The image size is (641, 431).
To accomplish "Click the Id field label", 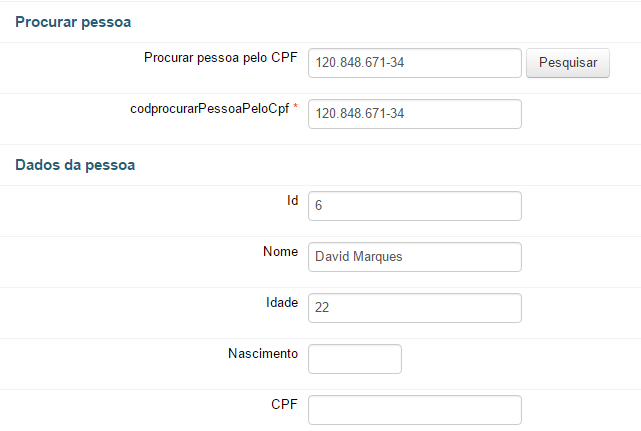I will [x=292, y=200].
